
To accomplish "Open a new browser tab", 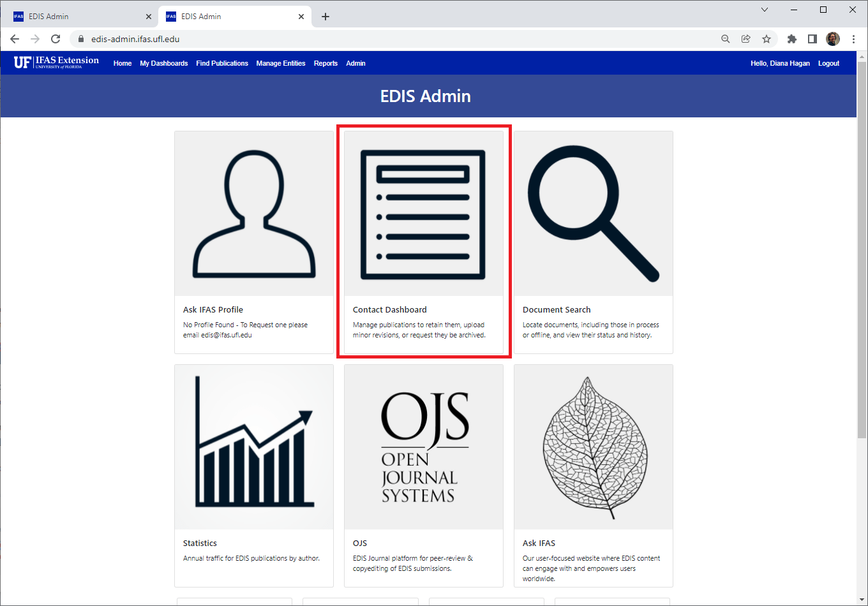I will click(x=325, y=17).
